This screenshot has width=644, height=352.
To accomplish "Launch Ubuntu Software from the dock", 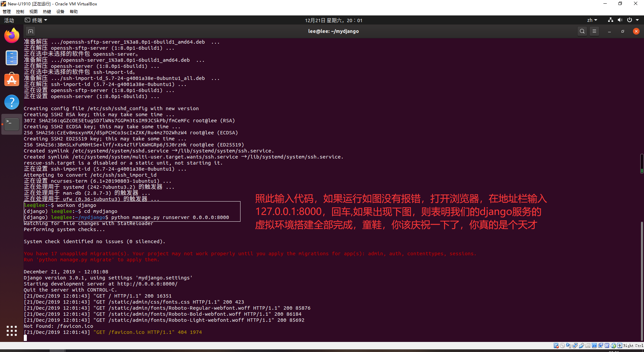I will pos(12,80).
